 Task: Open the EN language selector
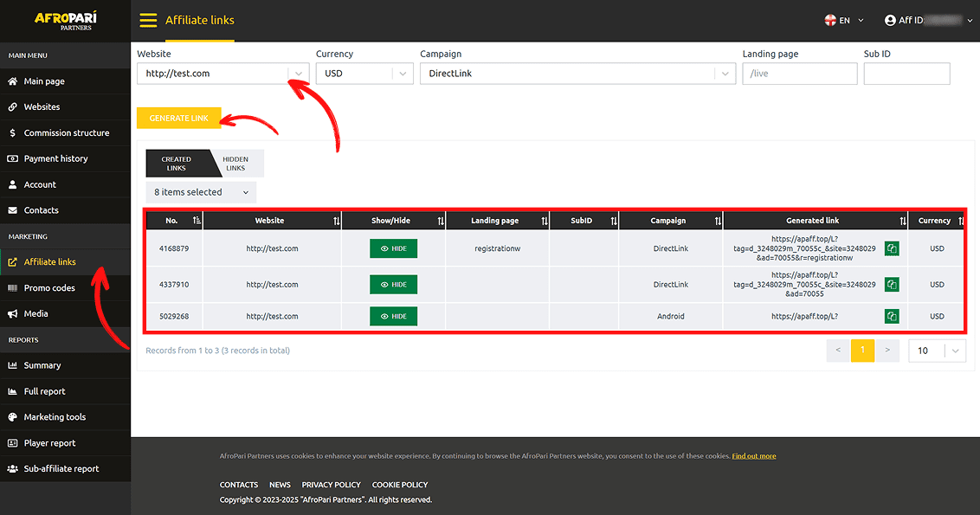coord(844,21)
